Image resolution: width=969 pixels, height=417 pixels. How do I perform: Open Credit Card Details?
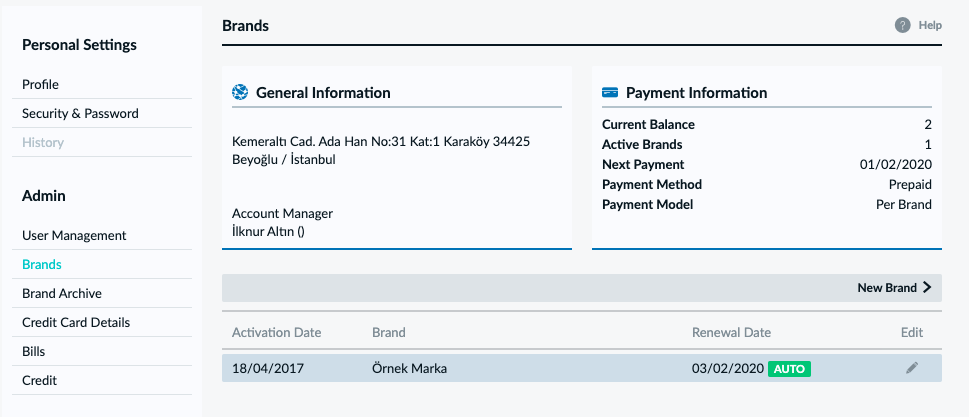[76, 322]
